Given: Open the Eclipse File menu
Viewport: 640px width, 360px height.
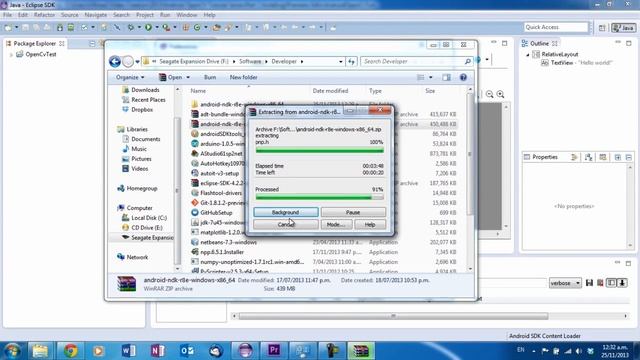Looking at the screenshot, I should pos(7,15).
